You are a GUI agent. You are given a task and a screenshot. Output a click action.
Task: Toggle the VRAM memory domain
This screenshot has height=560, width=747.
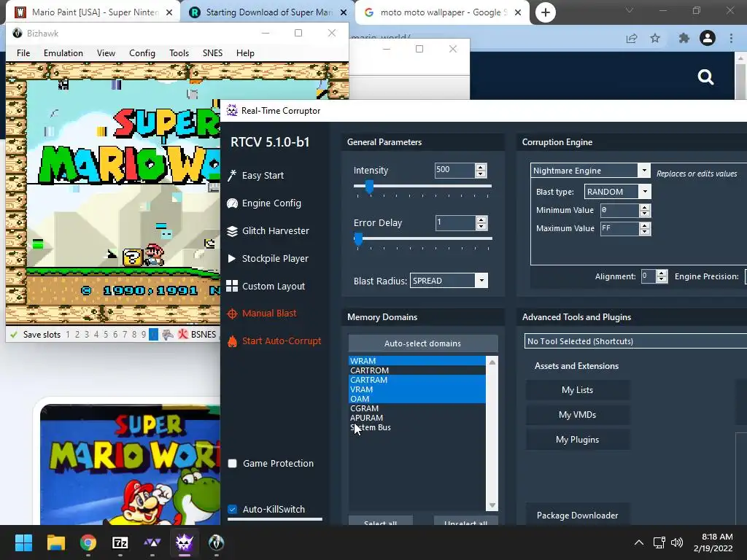click(417, 389)
